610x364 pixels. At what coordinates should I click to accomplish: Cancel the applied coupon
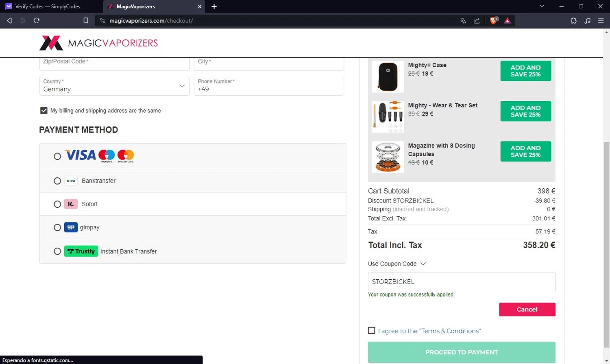[x=527, y=310]
